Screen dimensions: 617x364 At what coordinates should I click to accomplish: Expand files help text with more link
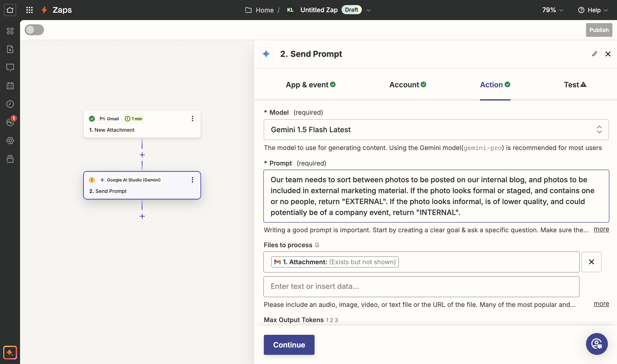(x=601, y=304)
